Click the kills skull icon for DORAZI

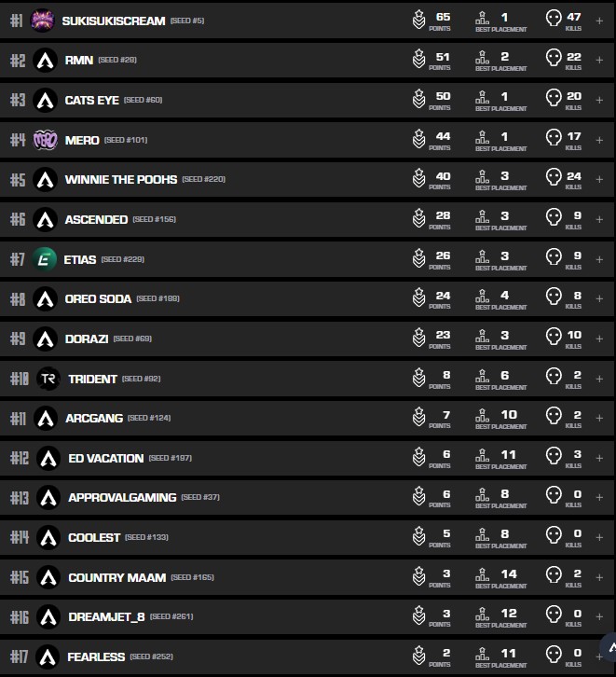click(554, 338)
